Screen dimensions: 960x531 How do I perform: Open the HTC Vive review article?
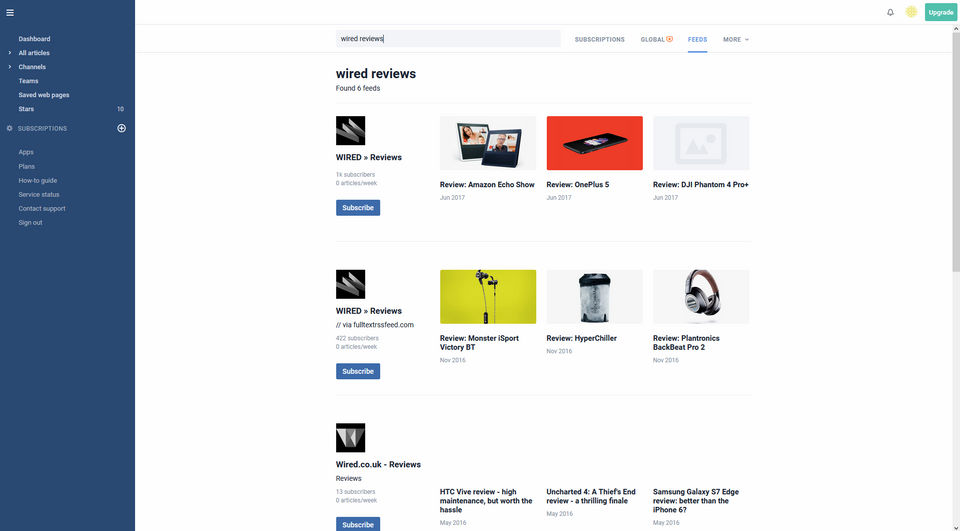[x=486, y=500]
